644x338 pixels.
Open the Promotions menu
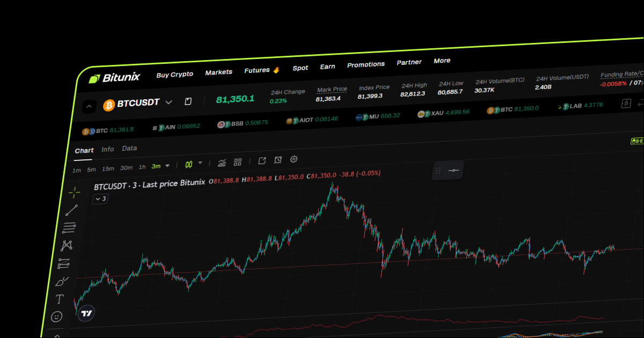click(x=366, y=64)
